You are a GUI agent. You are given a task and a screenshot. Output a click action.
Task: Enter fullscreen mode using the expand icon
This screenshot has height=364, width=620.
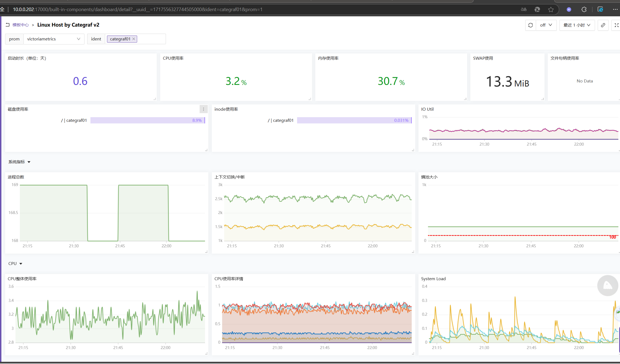616,25
